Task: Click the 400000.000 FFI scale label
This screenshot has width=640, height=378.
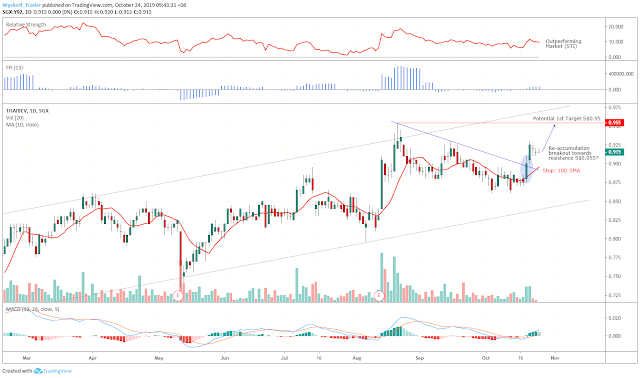Action: [621, 74]
